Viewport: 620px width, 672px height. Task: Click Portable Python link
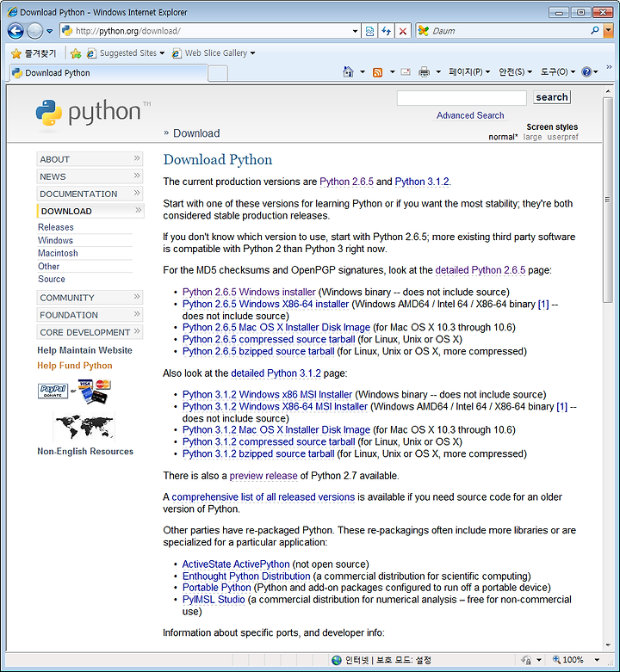(216, 588)
